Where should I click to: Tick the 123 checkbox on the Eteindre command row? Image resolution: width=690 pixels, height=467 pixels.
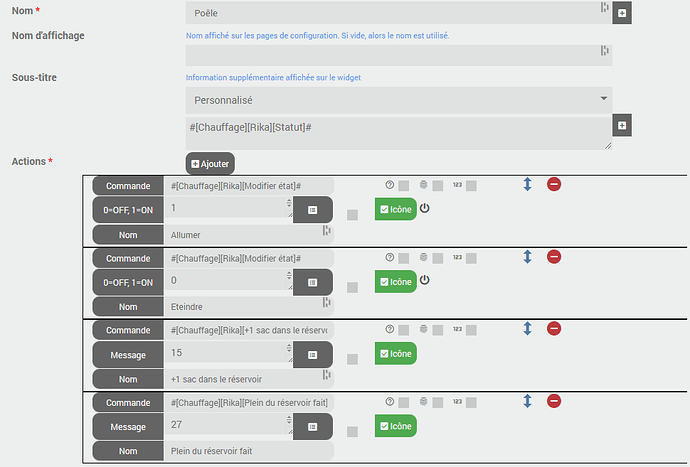pos(471,258)
